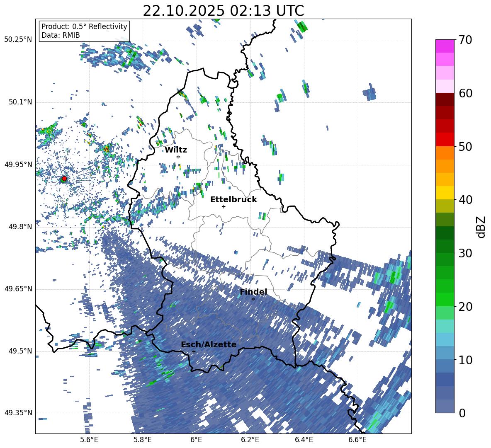Click the Wiltz station cross marker
Screen dimensions: 491x448
click(x=178, y=157)
